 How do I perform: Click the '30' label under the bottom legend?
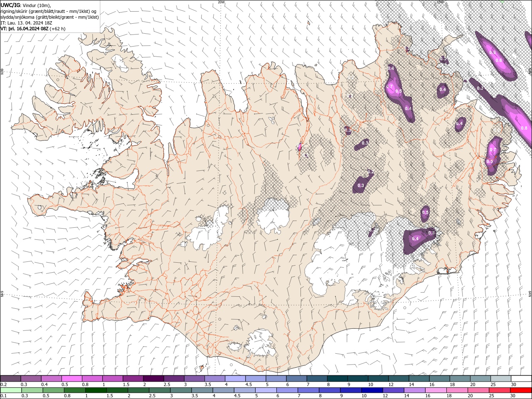(514, 396)
